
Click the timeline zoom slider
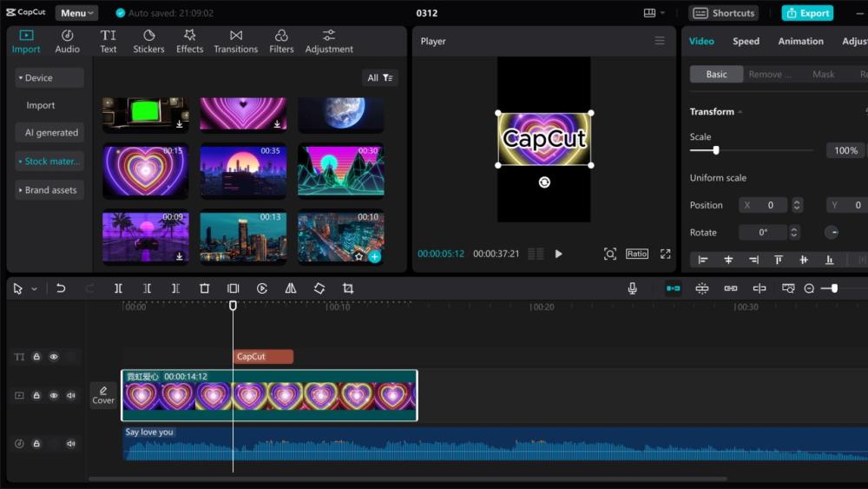pos(833,288)
